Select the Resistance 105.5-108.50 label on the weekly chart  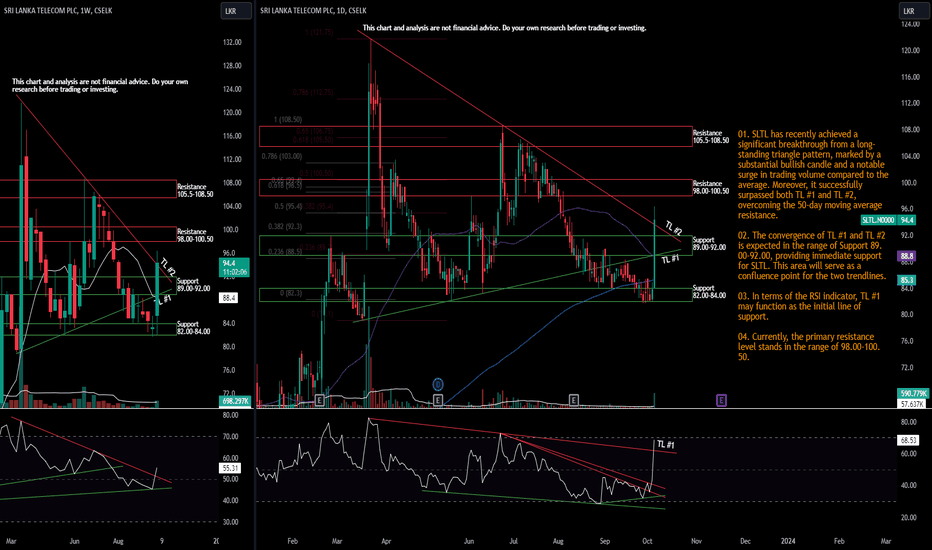click(195, 190)
